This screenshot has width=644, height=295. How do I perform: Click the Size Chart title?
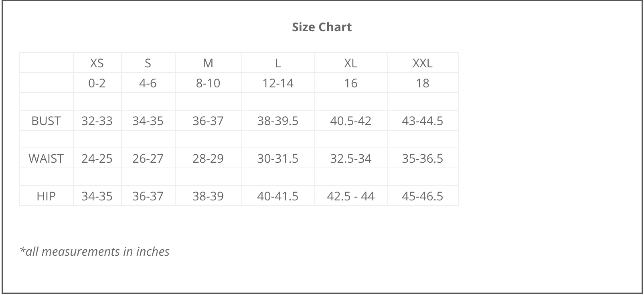(x=322, y=27)
